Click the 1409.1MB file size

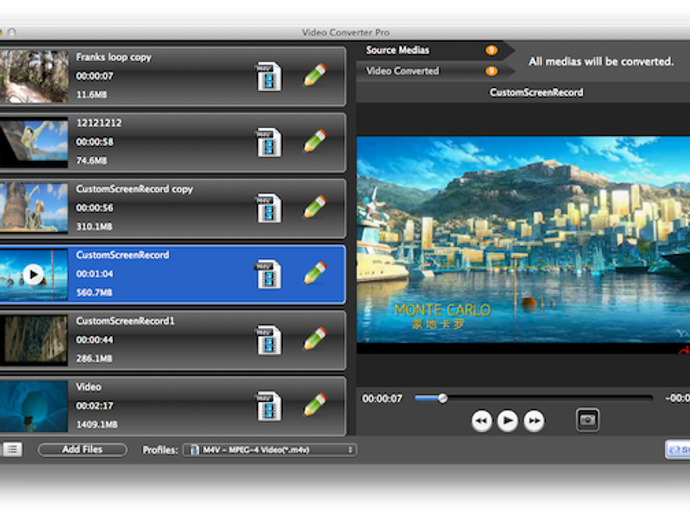point(97,425)
